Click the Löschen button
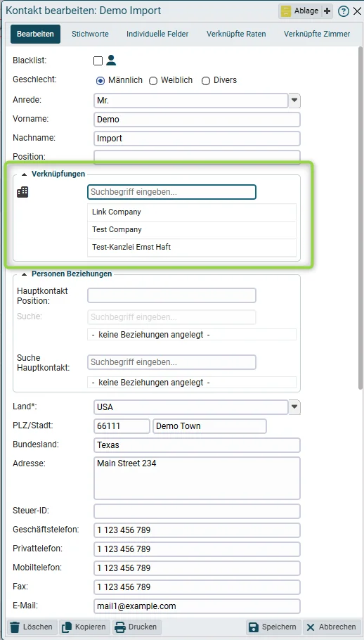364x640 pixels. click(x=32, y=627)
